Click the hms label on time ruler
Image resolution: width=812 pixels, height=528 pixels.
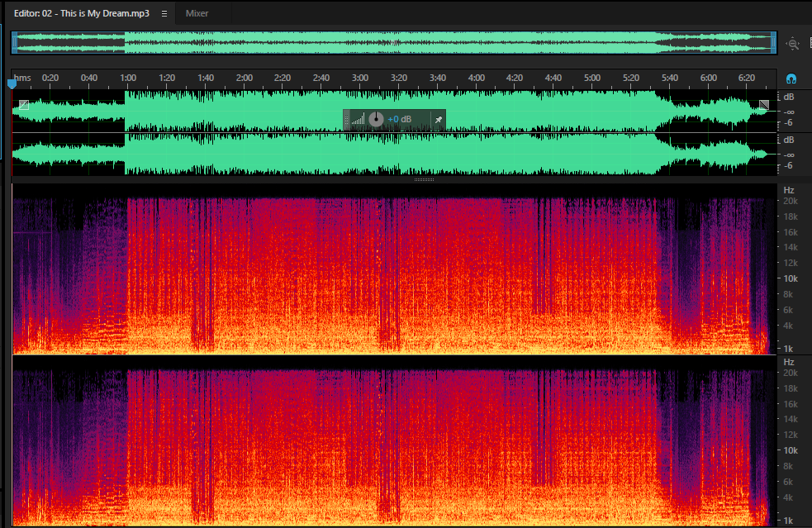tap(22, 78)
